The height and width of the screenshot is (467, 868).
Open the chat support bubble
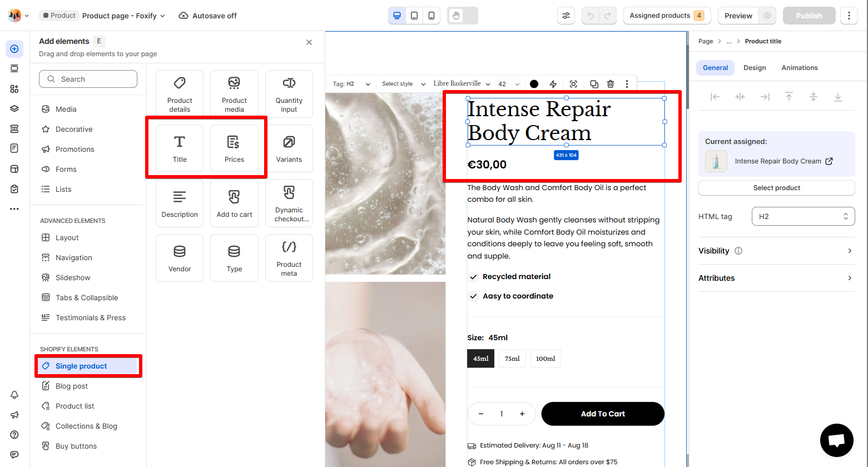(x=837, y=440)
